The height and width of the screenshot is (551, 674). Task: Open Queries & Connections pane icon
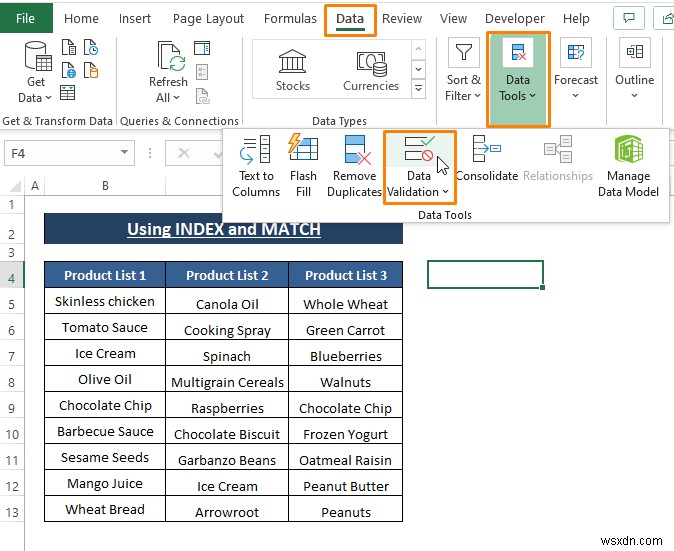coord(202,48)
